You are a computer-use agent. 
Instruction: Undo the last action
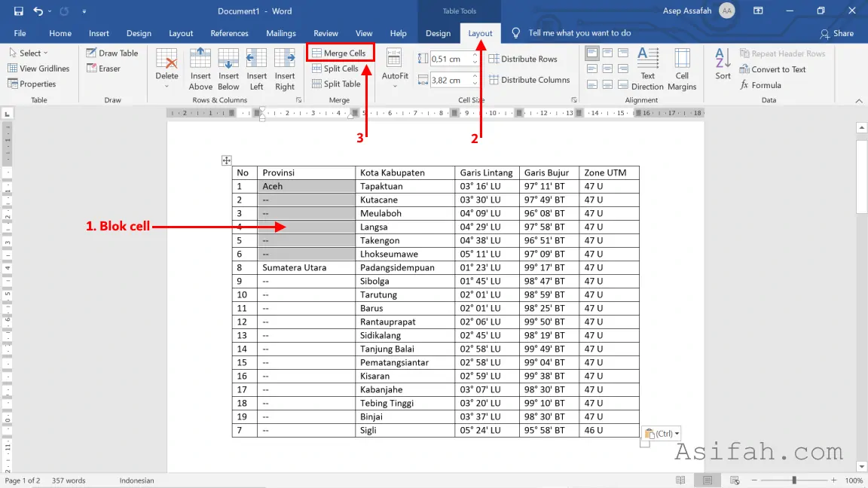(x=37, y=11)
